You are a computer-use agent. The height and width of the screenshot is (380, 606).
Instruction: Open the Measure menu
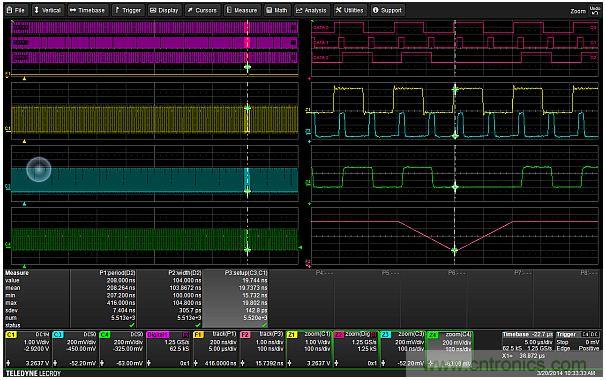pyautogui.click(x=242, y=10)
